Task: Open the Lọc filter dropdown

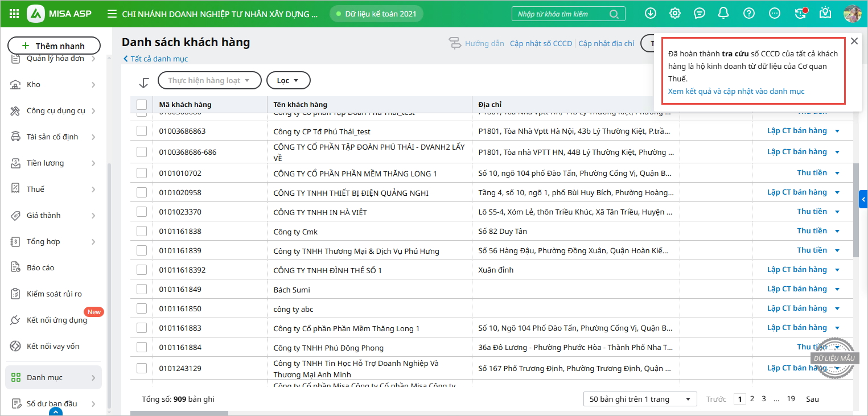Action: click(x=288, y=80)
